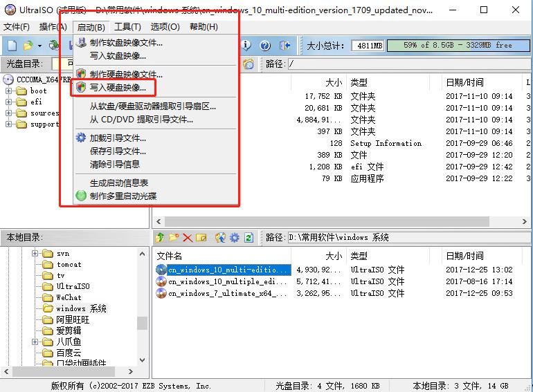The image size is (533, 392).
Task: Click the blue help question mark icon
Action: click(265, 45)
